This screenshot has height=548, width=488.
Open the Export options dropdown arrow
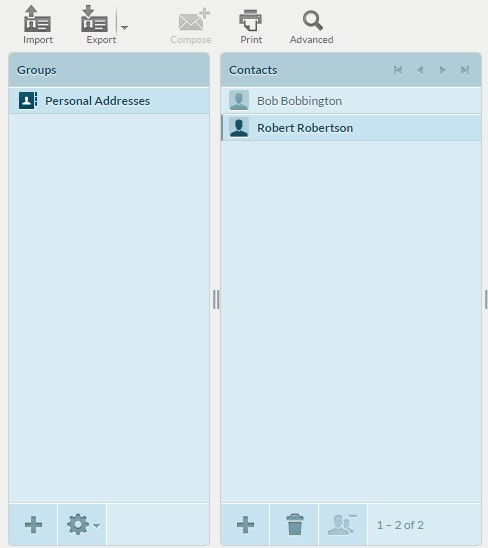point(124,27)
